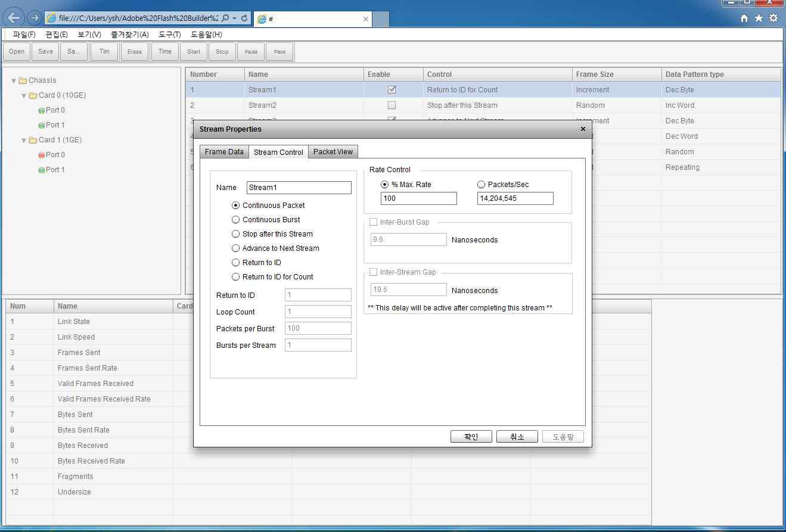Select Advance to Next Stream radio option
786x532 pixels.
click(235, 248)
